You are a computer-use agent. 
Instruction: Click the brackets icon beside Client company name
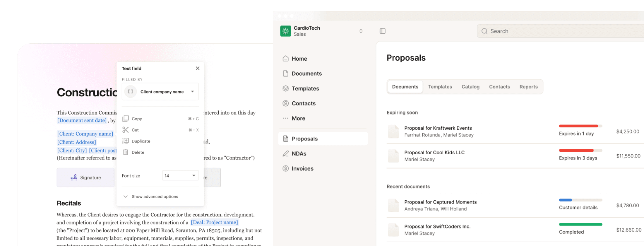[131, 92]
